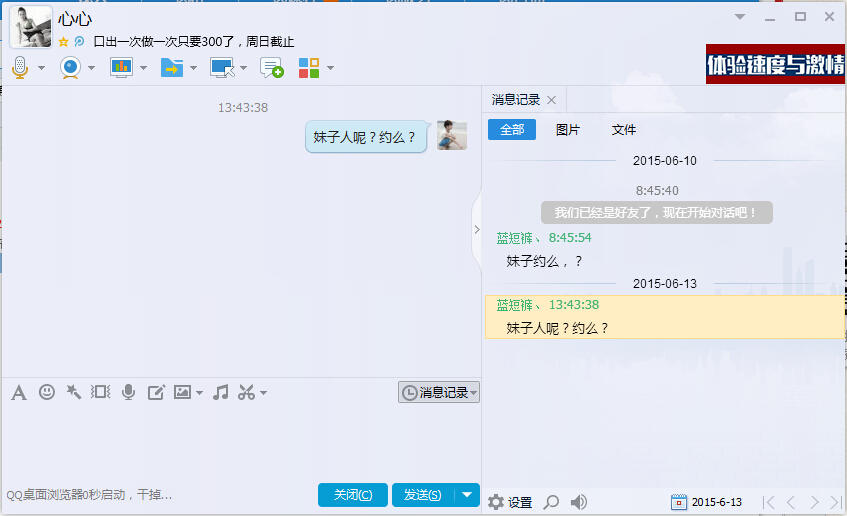Click sender avatar in chat bubble
This screenshot has height=516, width=847.
452,135
